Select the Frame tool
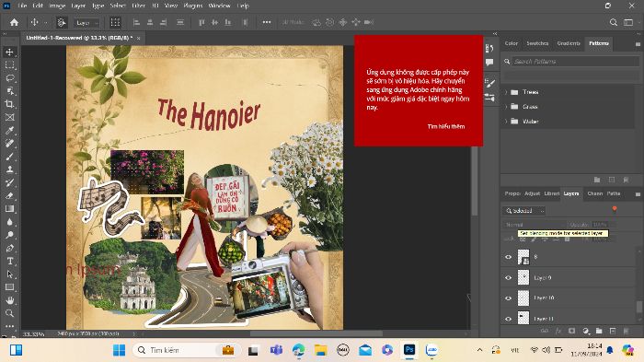The image size is (644, 362). pos(10,117)
